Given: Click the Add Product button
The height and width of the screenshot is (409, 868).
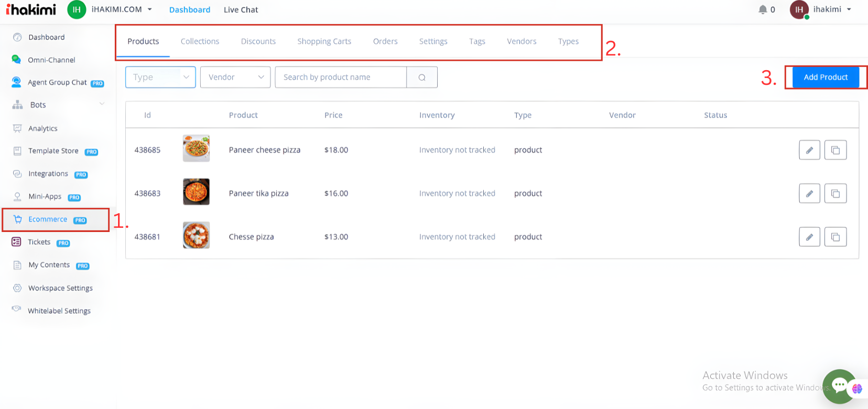Looking at the screenshot, I should [x=826, y=77].
